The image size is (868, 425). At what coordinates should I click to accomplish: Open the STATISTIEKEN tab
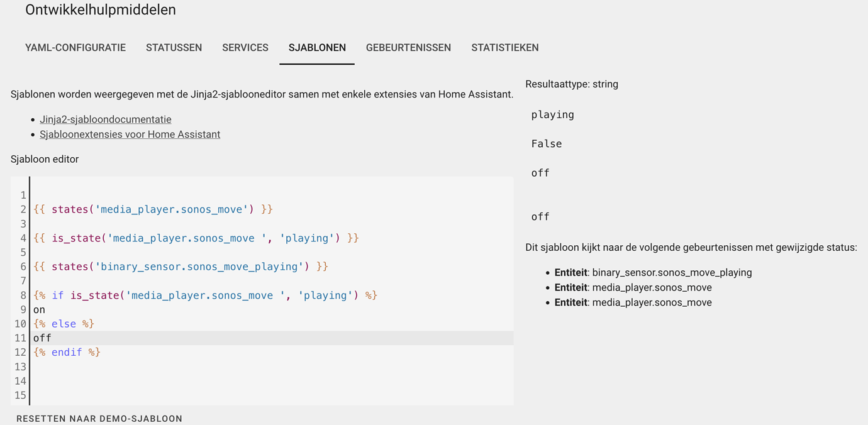[x=505, y=48]
